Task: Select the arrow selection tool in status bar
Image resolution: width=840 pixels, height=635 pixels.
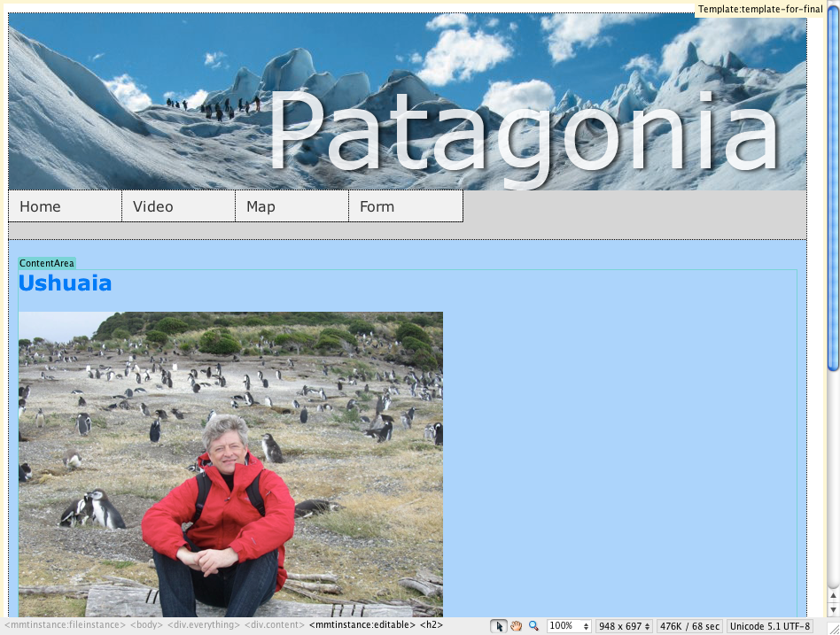Action: coord(498,625)
